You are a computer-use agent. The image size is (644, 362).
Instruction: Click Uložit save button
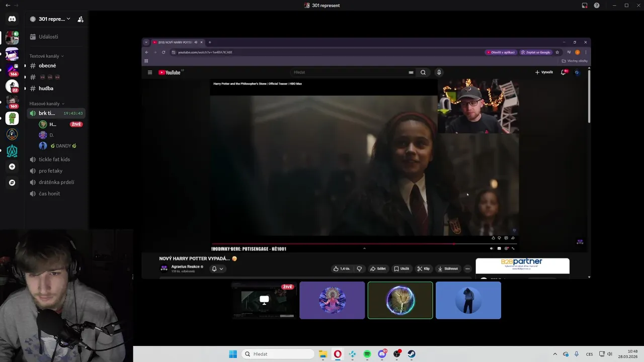click(x=401, y=268)
